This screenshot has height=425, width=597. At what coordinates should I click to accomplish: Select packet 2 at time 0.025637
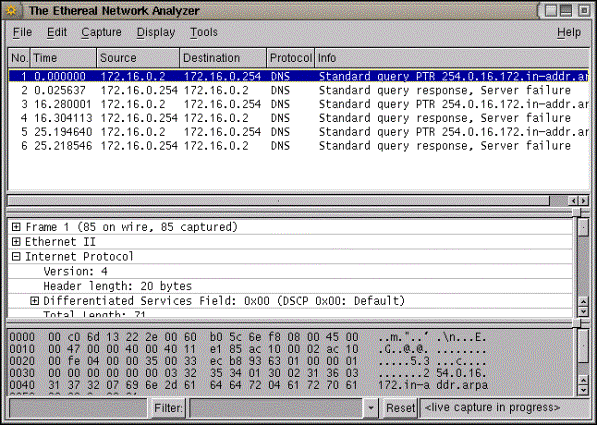tap(298, 90)
